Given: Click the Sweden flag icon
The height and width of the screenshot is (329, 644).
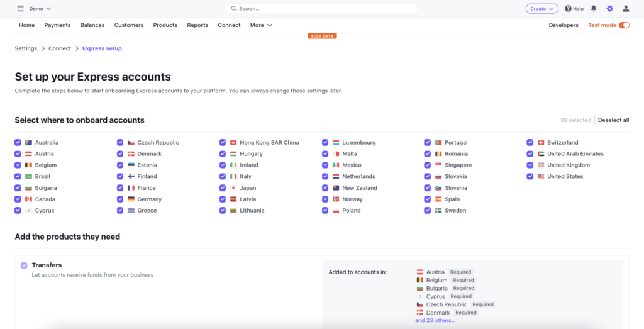Looking at the screenshot, I should [438, 210].
